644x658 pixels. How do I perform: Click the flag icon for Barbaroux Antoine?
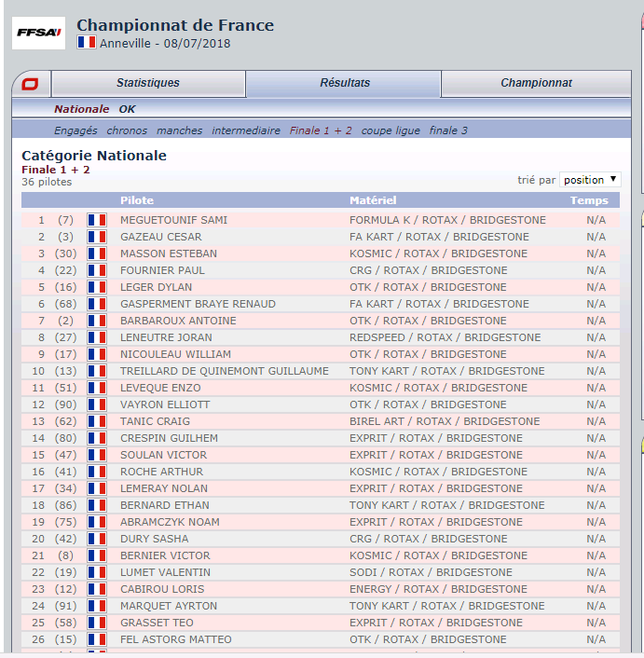tap(97, 321)
